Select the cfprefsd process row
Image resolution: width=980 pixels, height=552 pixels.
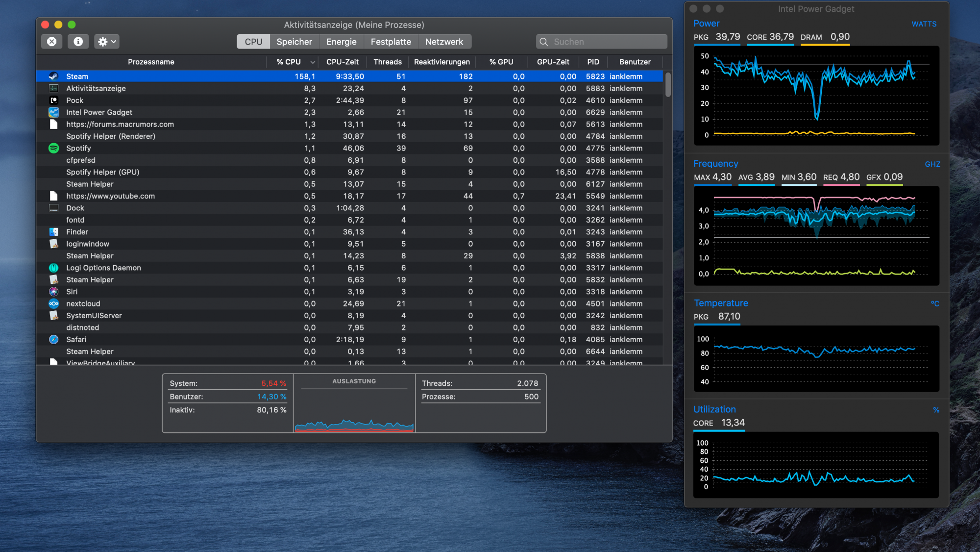click(349, 160)
